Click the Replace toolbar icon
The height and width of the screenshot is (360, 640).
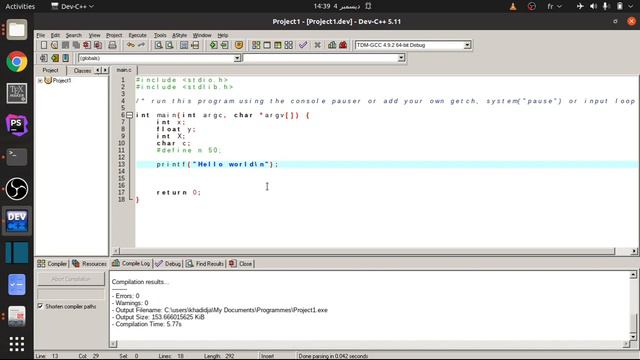coord(169,45)
